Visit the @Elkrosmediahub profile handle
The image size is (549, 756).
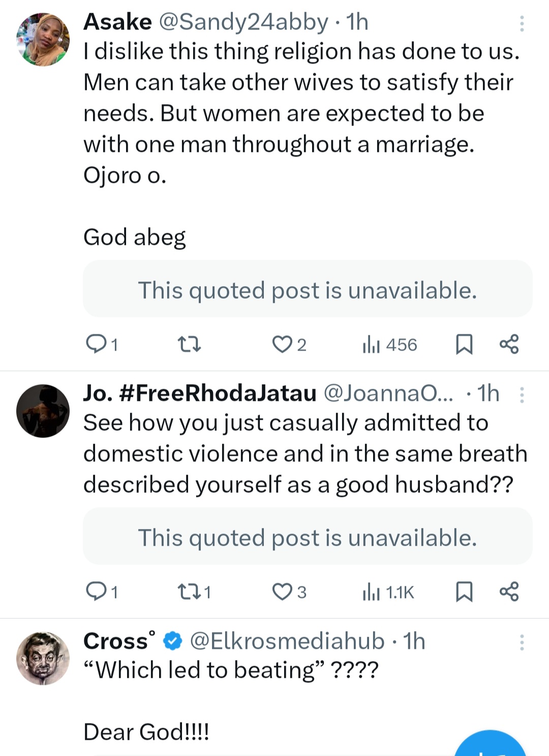point(287,641)
